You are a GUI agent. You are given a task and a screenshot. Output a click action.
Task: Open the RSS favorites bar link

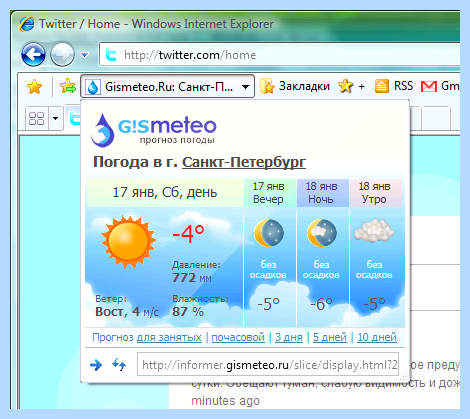(394, 86)
